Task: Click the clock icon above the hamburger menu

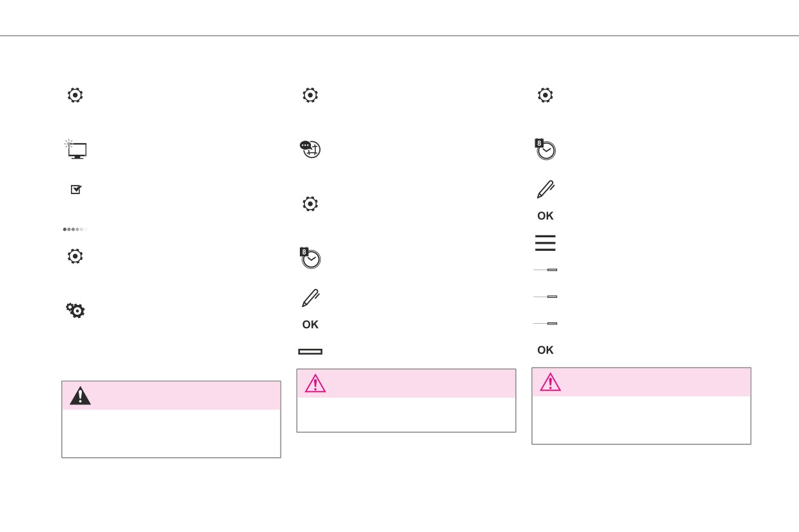Action: click(x=546, y=149)
